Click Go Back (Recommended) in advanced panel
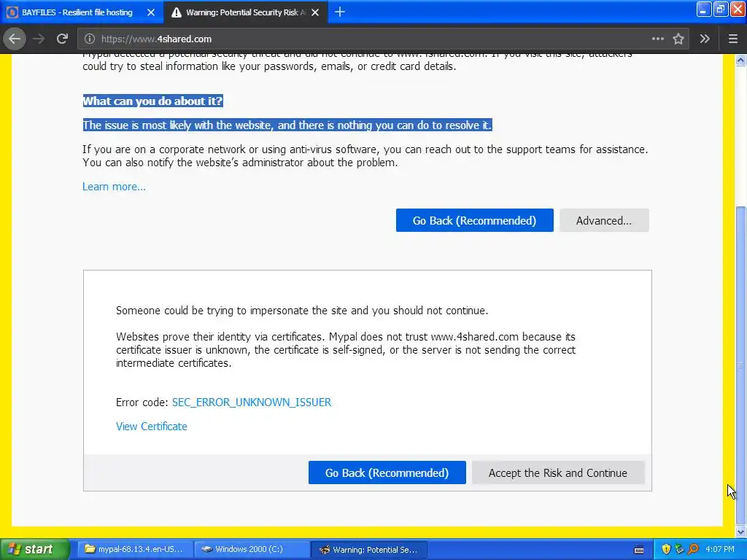Screen dimensions: 747x560 (x=387, y=472)
